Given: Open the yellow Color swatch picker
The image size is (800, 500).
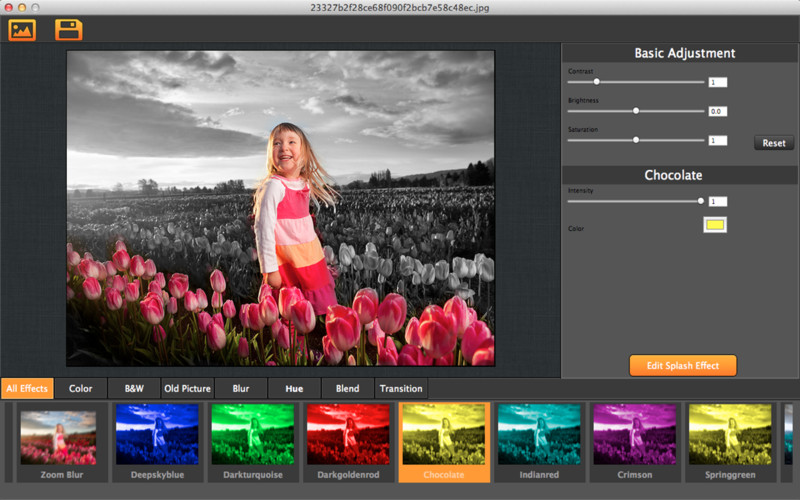Looking at the screenshot, I should [x=715, y=224].
